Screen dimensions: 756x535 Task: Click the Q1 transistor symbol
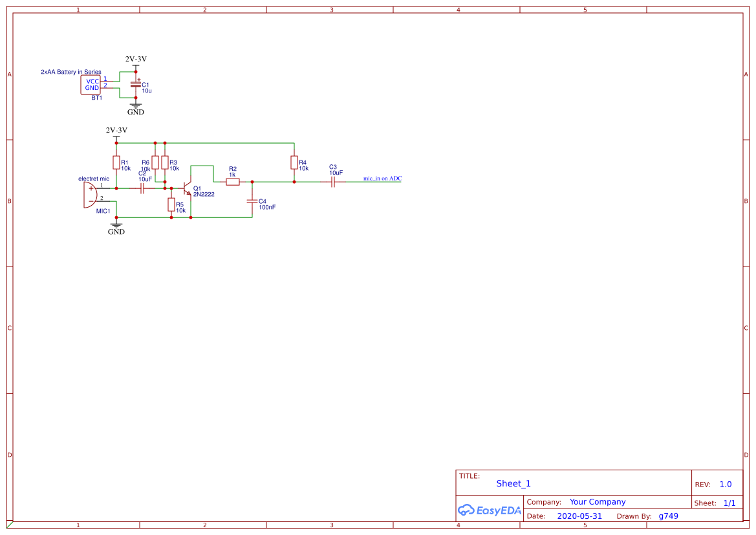point(188,188)
